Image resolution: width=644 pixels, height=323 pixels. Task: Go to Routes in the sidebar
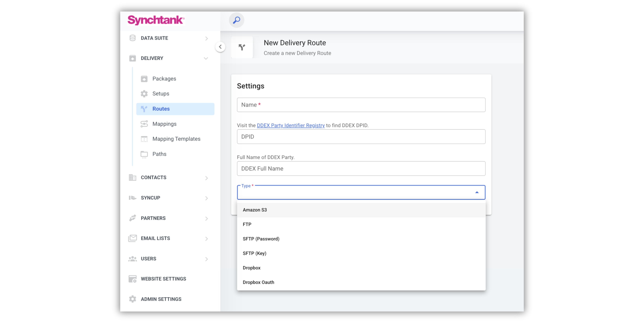point(175,109)
